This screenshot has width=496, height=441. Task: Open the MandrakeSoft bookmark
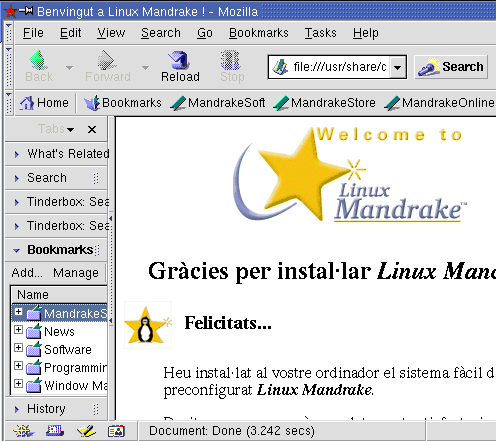coord(218,103)
